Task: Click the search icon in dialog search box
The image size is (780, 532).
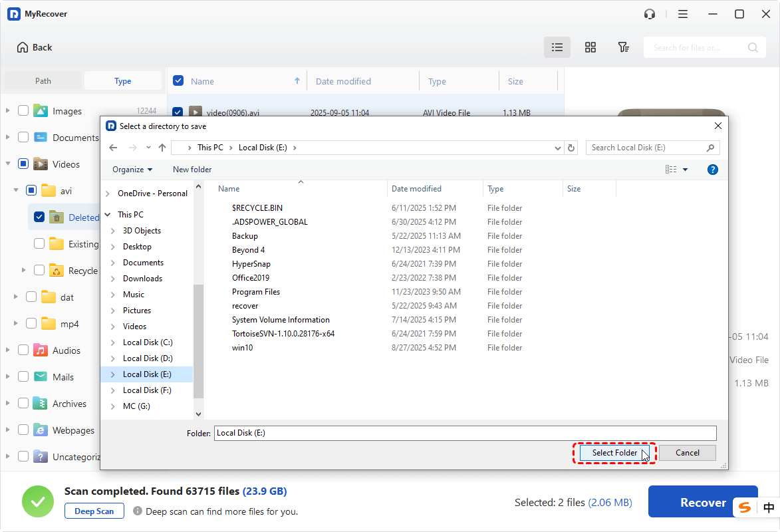Action: pos(710,148)
